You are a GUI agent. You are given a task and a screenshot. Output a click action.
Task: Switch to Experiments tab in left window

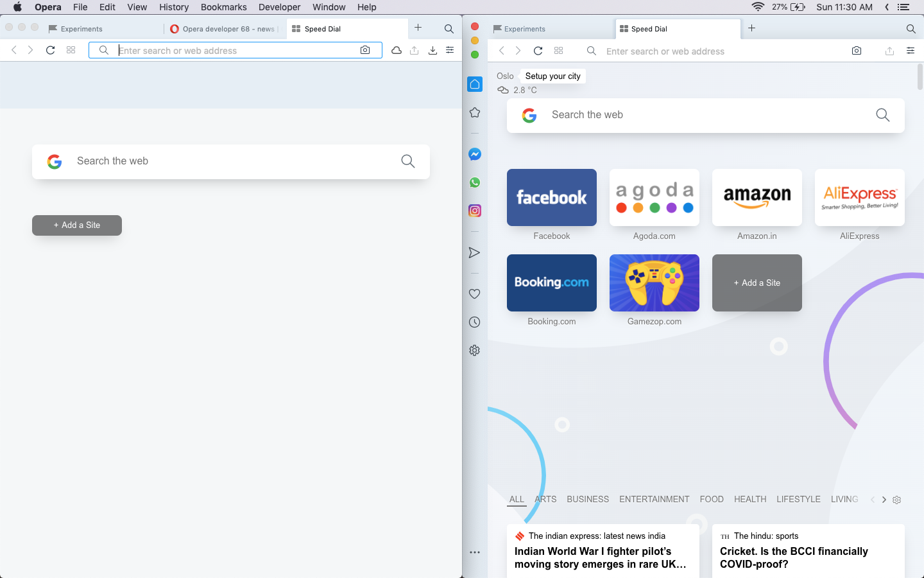tap(103, 29)
